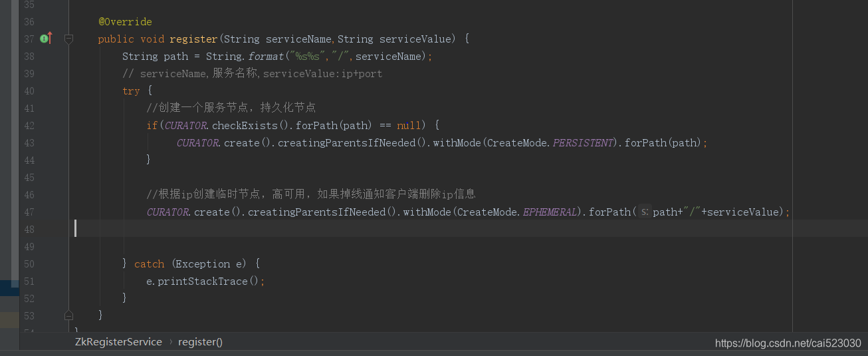Click line number 47 in the gutter

29,212
